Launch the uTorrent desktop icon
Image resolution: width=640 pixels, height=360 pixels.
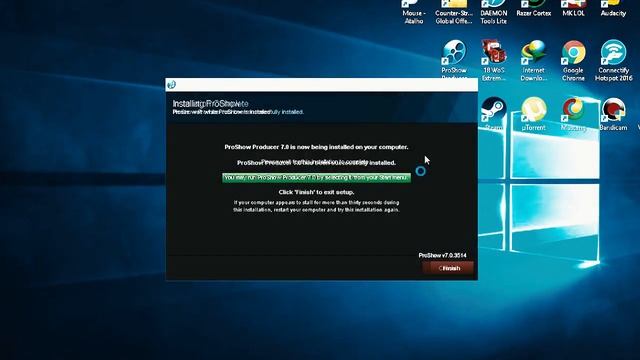click(533, 114)
